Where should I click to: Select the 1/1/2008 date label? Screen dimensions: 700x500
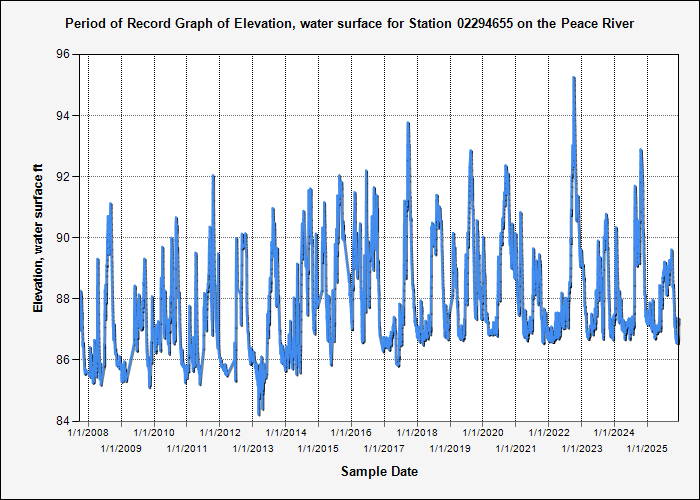[x=88, y=433]
